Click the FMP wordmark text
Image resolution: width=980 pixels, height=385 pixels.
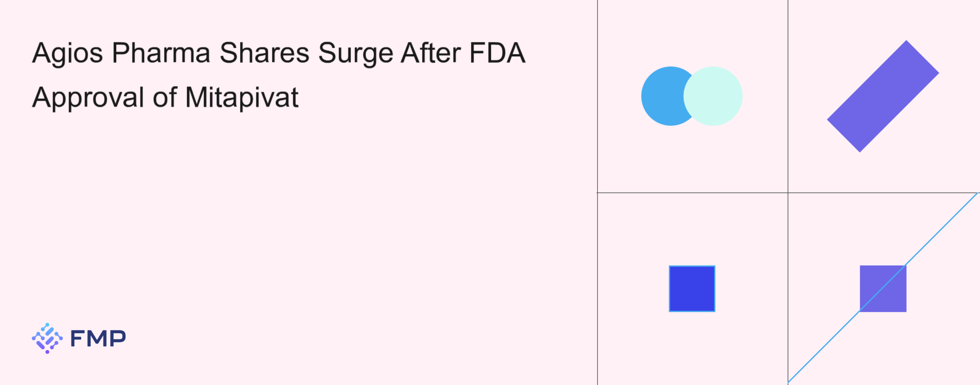(x=98, y=339)
